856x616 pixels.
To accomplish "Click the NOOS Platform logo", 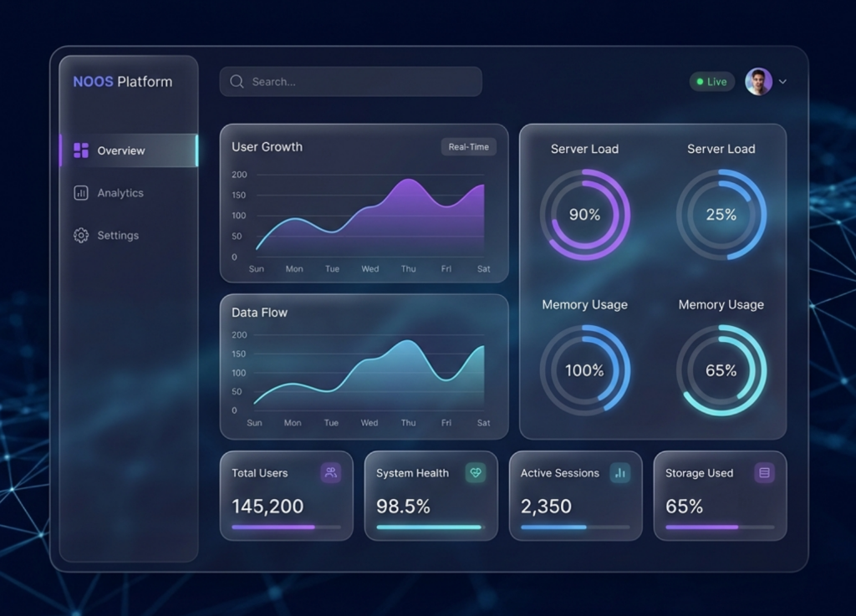I will click(x=123, y=82).
